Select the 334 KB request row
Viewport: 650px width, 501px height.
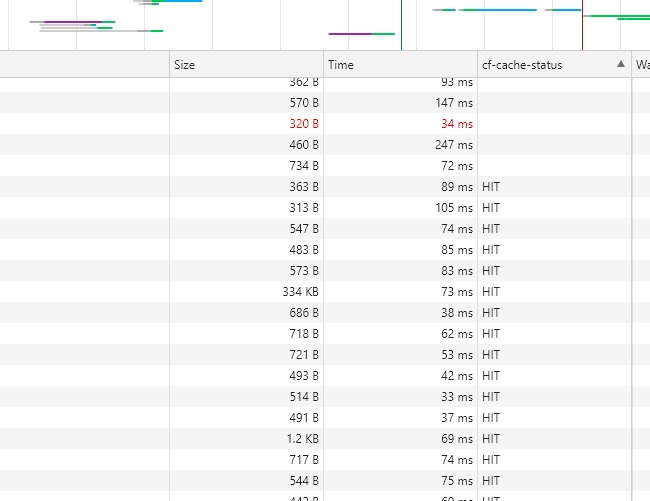300,292
